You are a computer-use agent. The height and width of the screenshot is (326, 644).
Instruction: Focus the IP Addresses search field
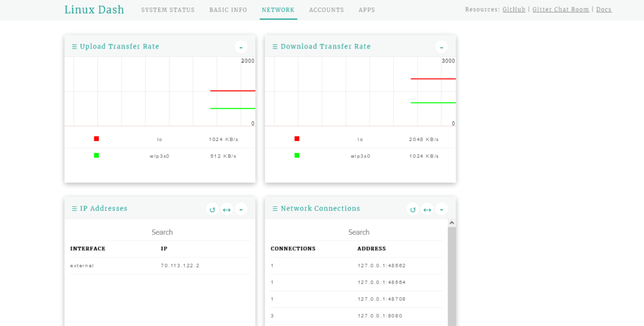[x=160, y=232]
